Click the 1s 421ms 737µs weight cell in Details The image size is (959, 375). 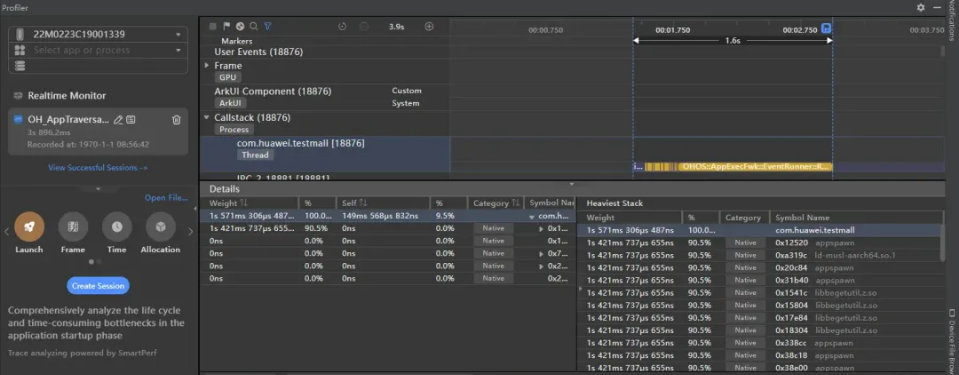click(250, 228)
